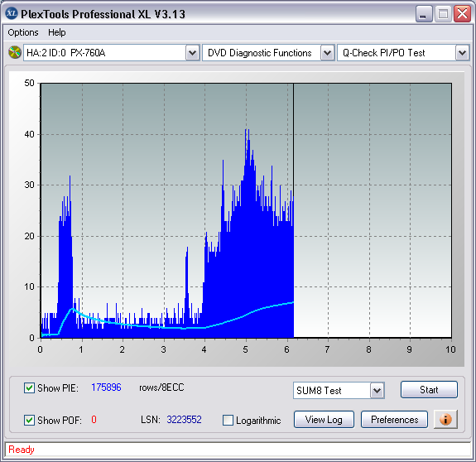Screen dimensions: 476x462
Task: Expand the PX-760A drive dropdown
Action: [192, 53]
